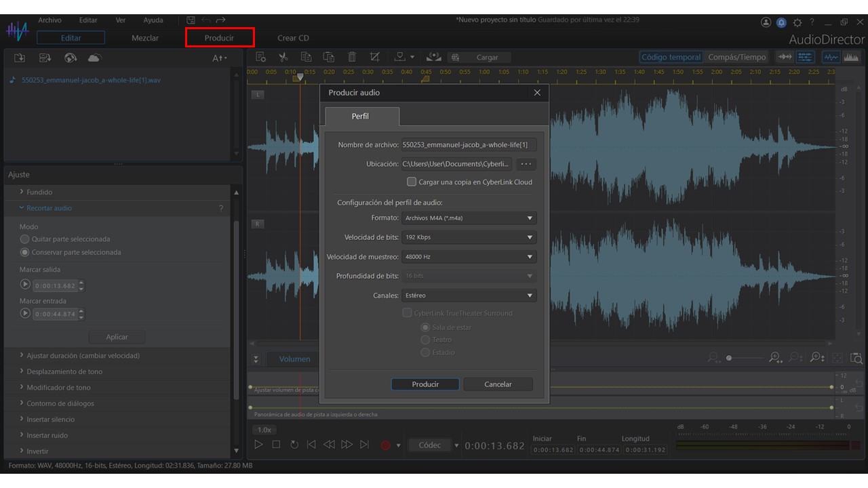
Task: Click the Stop button in transport
Action: tap(276, 445)
